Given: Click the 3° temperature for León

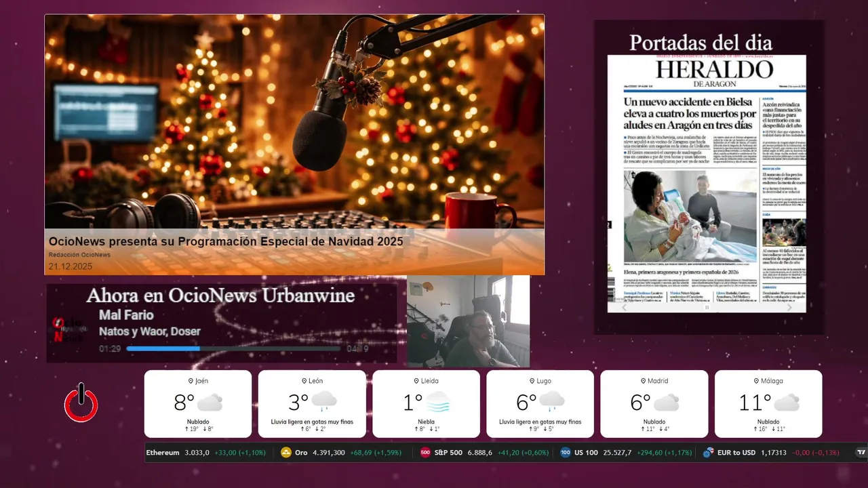Looking at the screenshot, I should point(298,403).
